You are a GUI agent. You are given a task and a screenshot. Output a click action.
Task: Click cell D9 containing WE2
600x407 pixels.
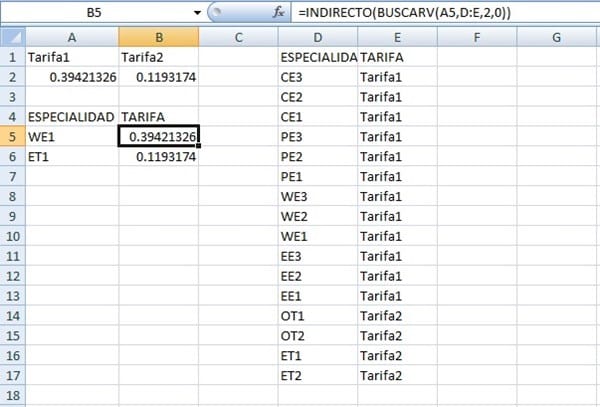point(318,217)
